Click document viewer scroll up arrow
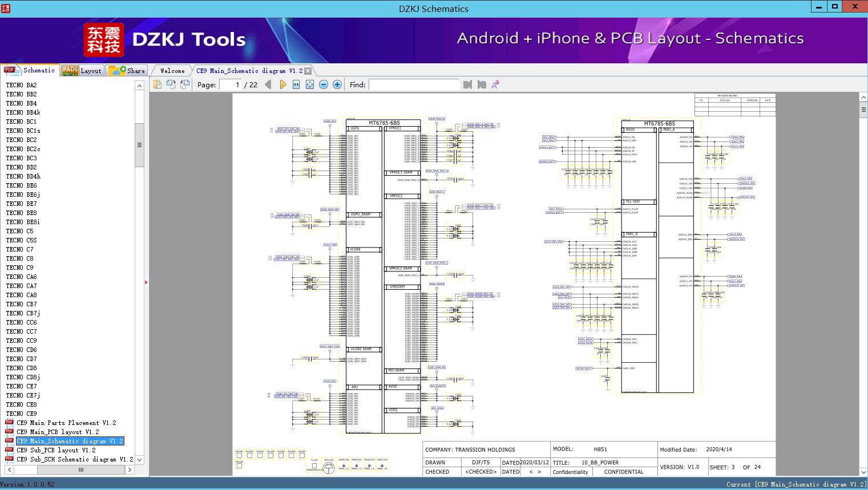Viewport: 868px width, 490px height. point(863,98)
